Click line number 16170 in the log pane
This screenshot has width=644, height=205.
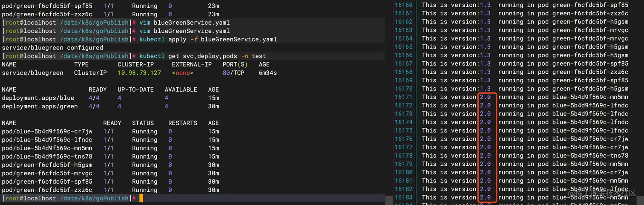click(x=403, y=89)
